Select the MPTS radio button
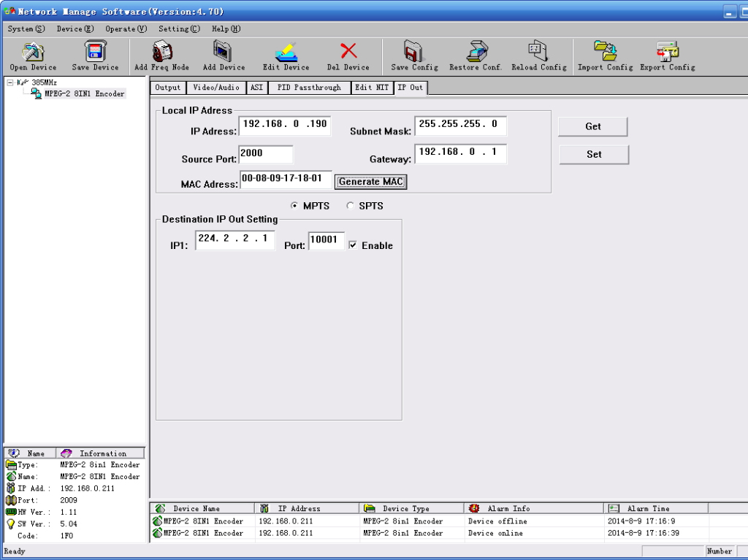Screen dimensions: 748x560 294,206
